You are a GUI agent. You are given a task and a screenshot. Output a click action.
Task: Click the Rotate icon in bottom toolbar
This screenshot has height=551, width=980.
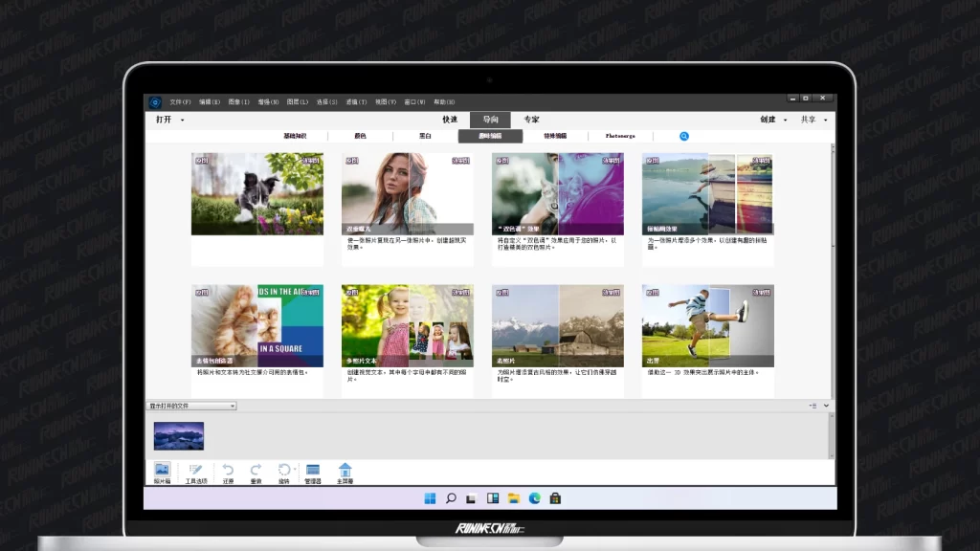tap(283, 472)
